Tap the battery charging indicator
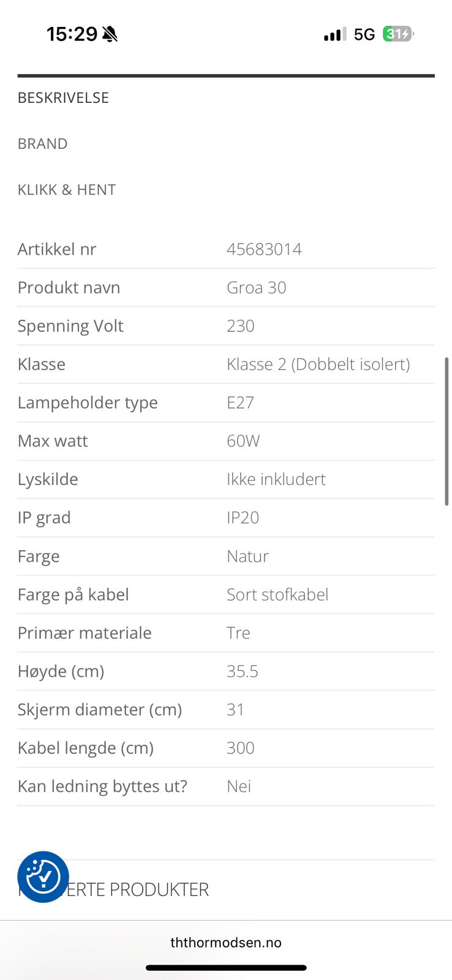 (397, 34)
